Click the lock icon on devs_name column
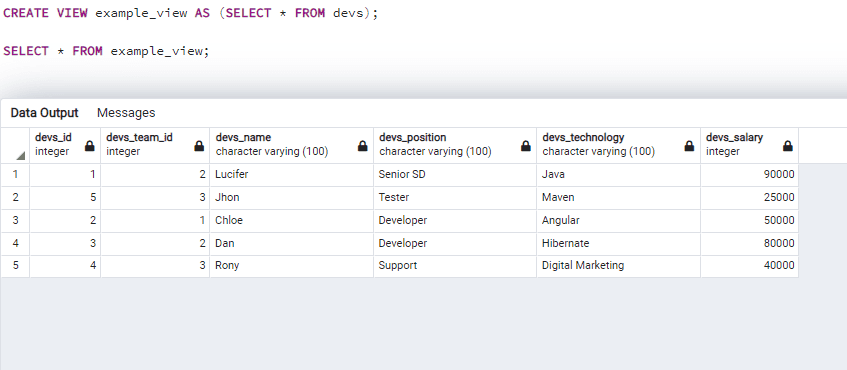Viewport: 847px width, 370px height. pyautogui.click(x=362, y=146)
